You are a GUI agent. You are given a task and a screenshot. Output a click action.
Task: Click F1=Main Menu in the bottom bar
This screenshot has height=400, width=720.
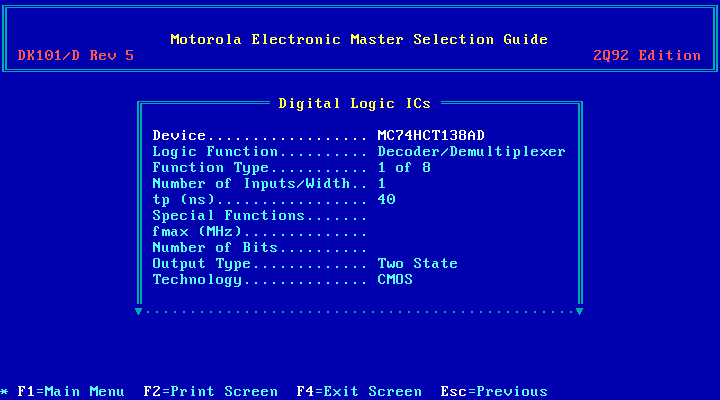pos(71,392)
